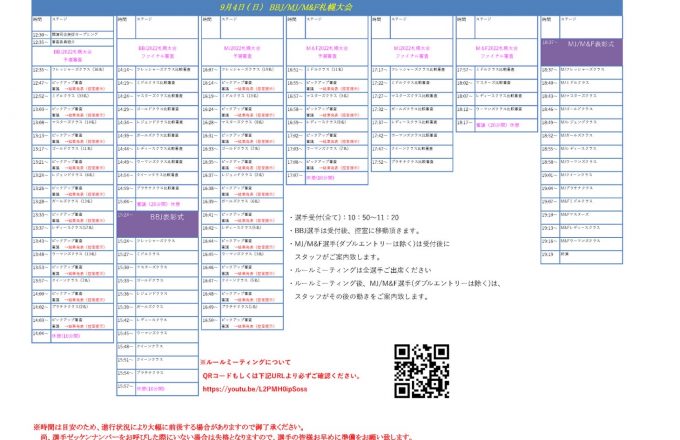The height and width of the screenshot is (440, 680).
Task: Click the QR code image
Action: click(421, 370)
